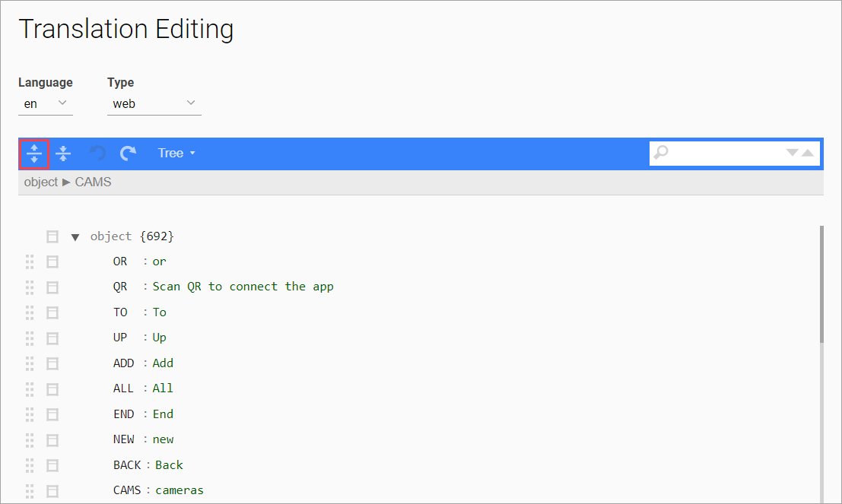842x504 pixels.
Task: Select 'object' in the breadcrumb path
Action: tap(41, 182)
